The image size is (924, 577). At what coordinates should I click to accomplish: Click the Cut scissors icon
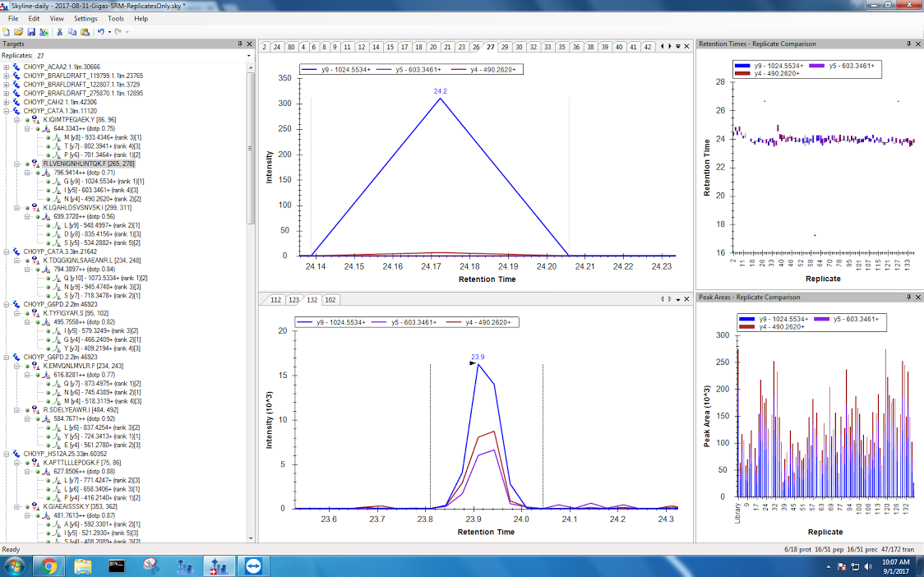(60, 31)
